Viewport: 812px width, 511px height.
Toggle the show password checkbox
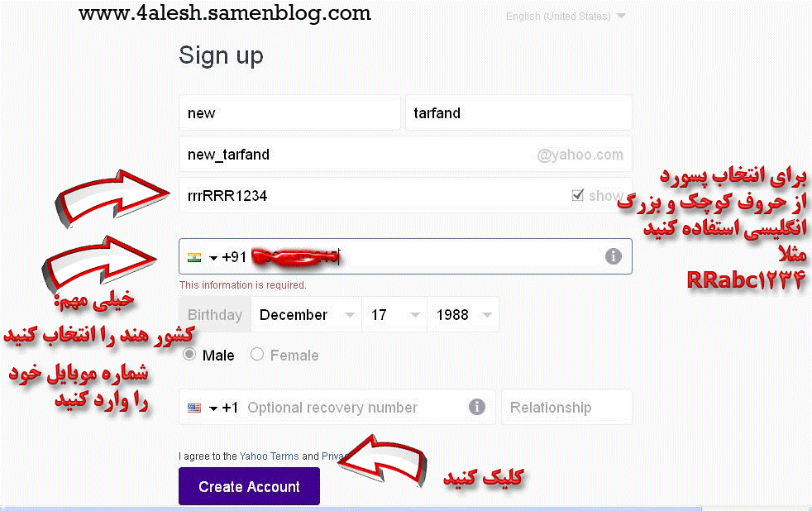[577, 195]
